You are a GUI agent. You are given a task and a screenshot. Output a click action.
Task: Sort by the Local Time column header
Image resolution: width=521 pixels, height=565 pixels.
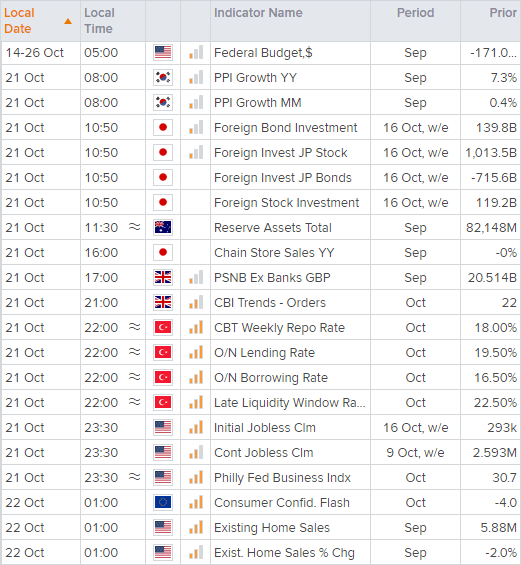99,21
